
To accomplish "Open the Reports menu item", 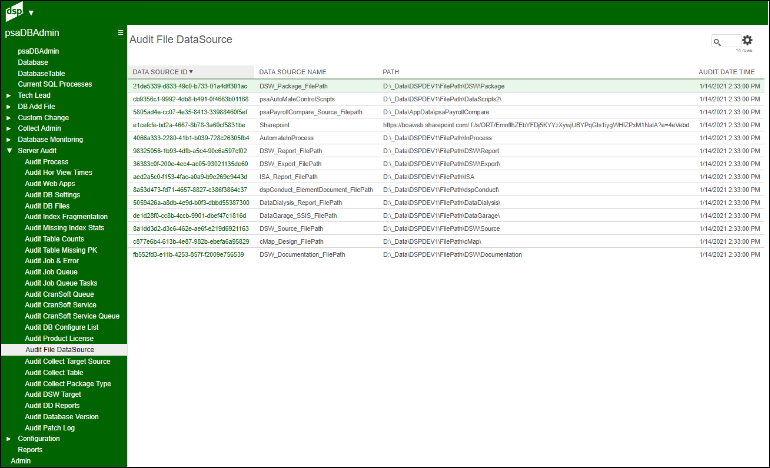I will click(30, 449).
